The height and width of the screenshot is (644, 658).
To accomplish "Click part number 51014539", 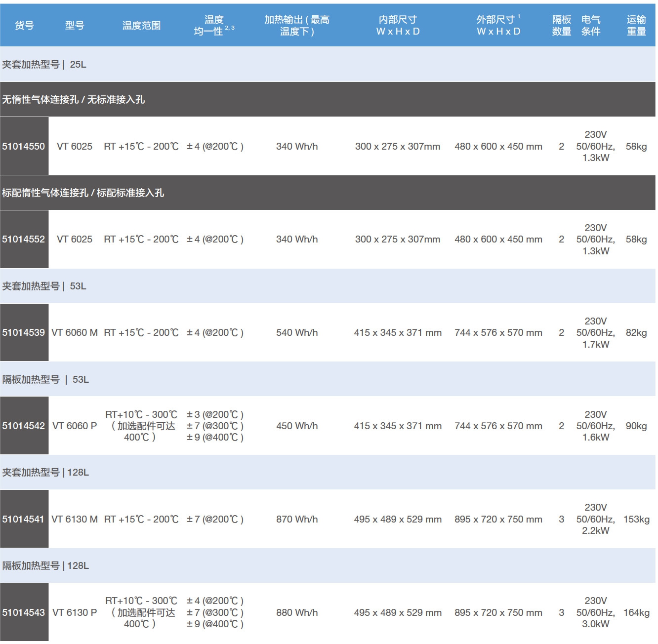I will tap(24, 332).
